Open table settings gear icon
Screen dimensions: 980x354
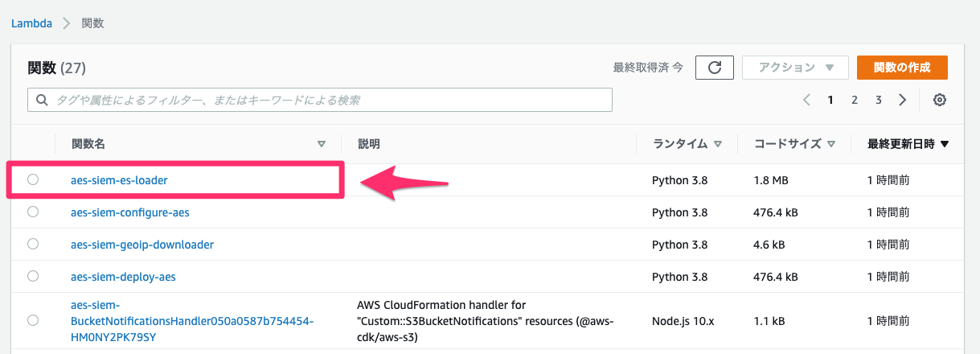click(x=939, y=101)
